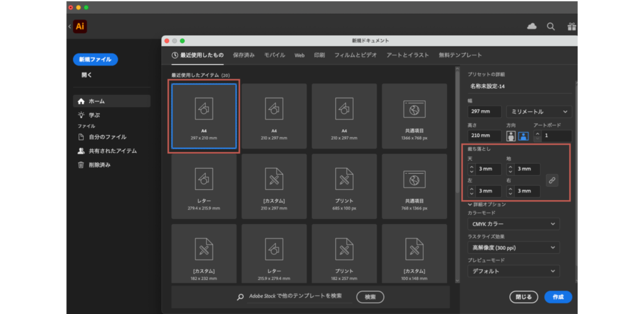This screenshot has width=644, height=314.
Task: Click the 幅 field showing 297 mm
Action: click(485, 112)
